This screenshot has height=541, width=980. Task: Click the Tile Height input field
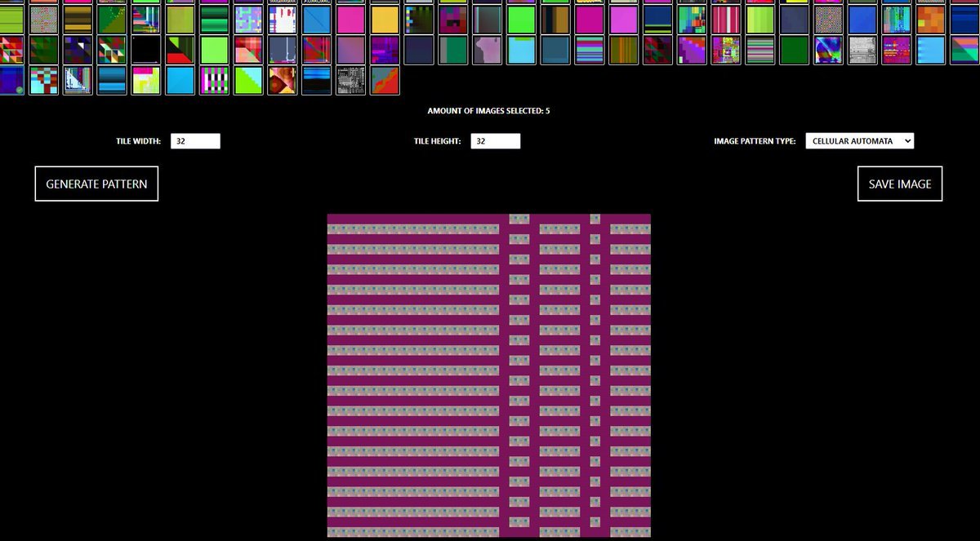(x=495, y=141)
